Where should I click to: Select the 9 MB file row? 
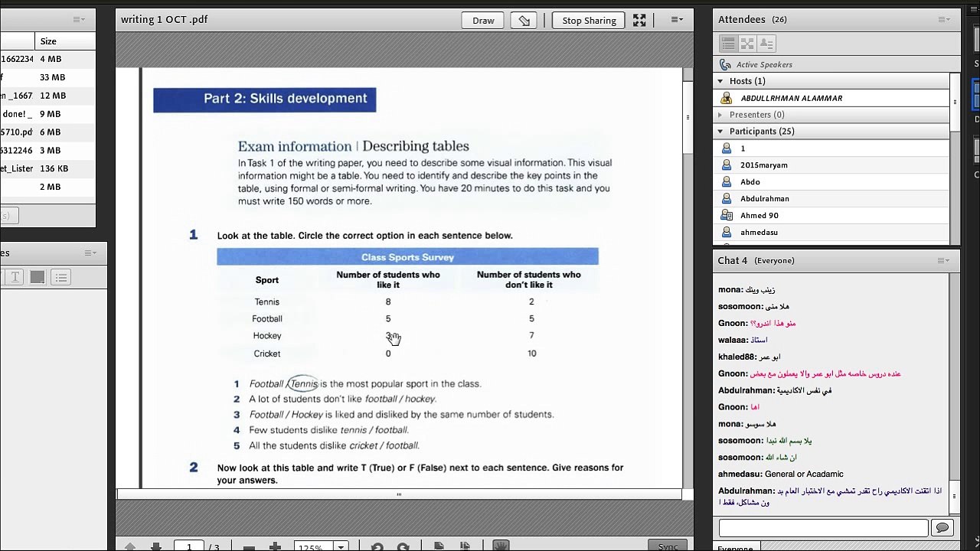[x=47, y=114]
